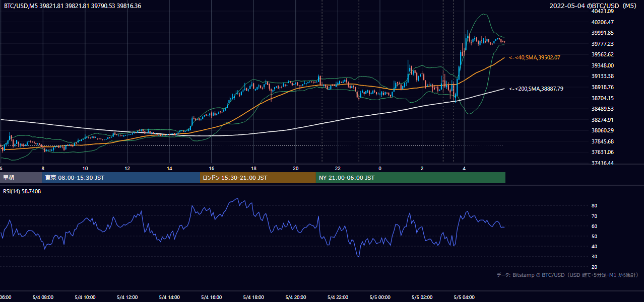Click the 5/5 00:00 bottom date label
The image size is (644, 302).
point(380,297)
